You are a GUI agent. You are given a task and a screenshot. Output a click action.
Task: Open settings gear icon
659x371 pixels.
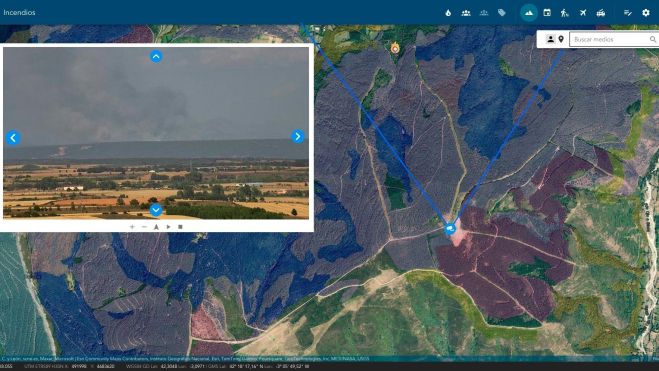646,13
